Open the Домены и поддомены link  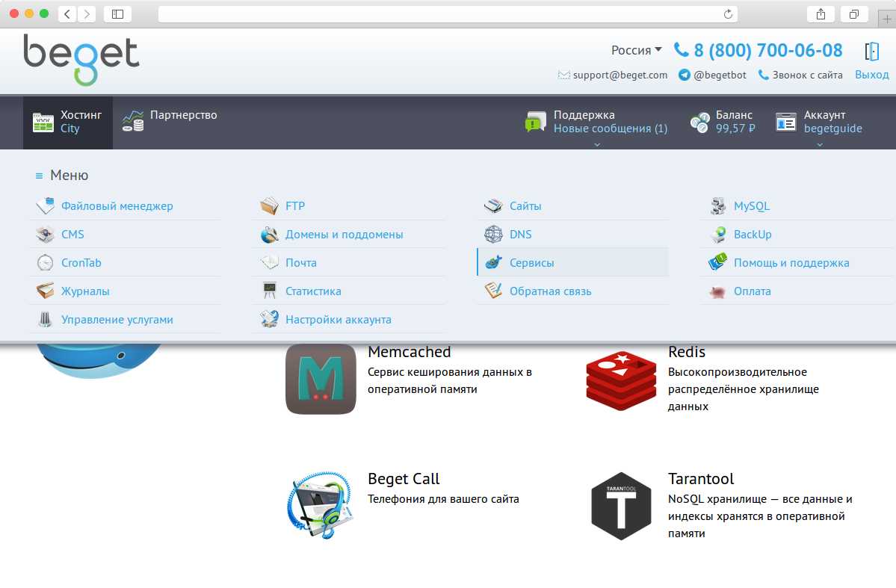coord(344,235)
